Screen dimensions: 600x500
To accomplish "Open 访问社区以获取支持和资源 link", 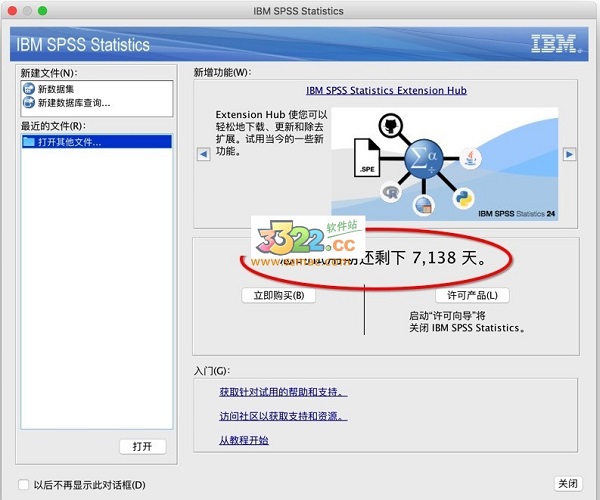I will (x=283, y=416).
